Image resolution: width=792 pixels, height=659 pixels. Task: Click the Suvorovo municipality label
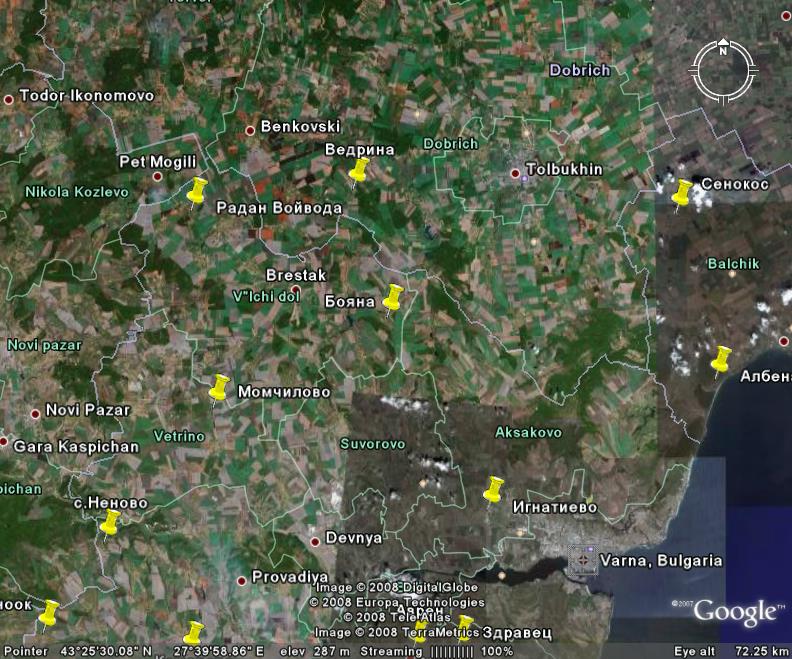pos(373,444)
